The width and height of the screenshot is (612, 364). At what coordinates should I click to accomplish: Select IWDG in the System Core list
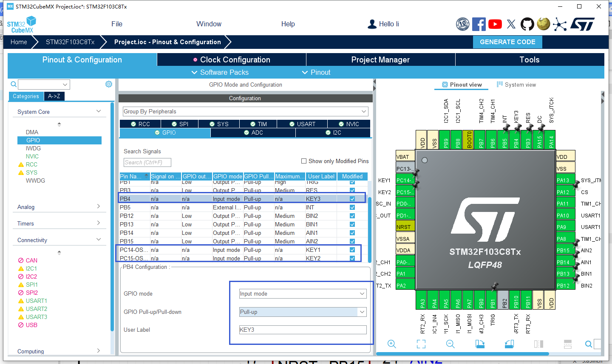33,148
